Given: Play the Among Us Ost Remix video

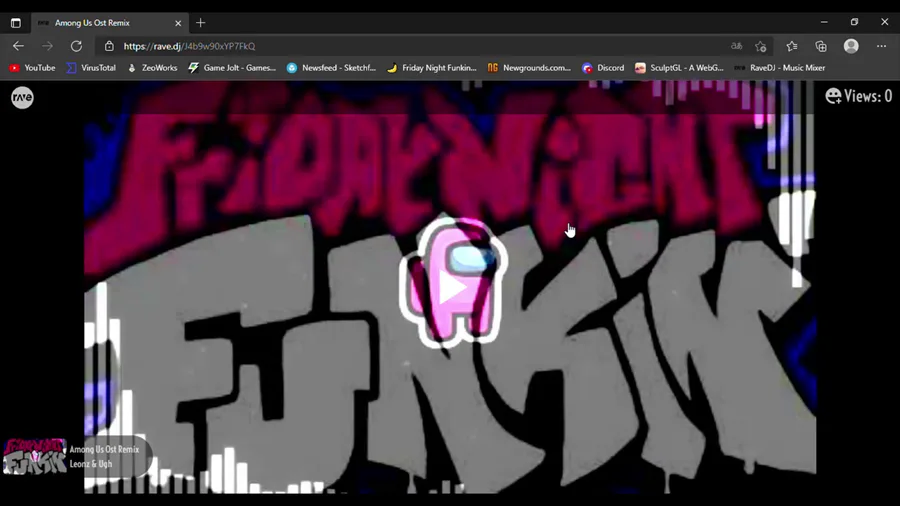Looking at the screenshot, I should pyautogui.click(x=453, y=289).
